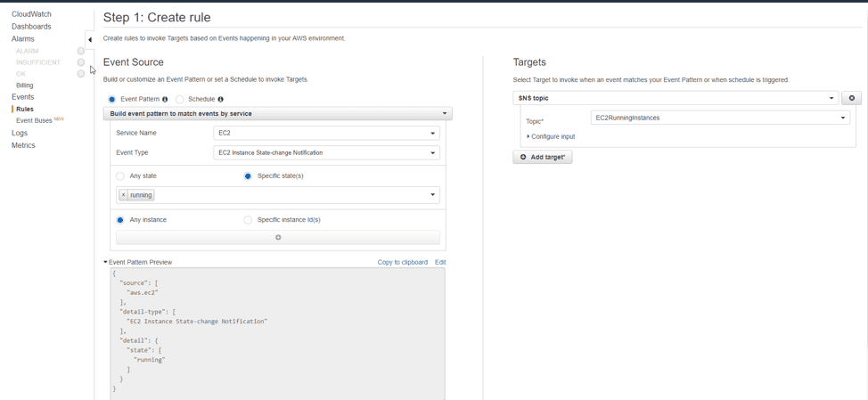
Task: Click the OK count badge
Action: point(81,74)
